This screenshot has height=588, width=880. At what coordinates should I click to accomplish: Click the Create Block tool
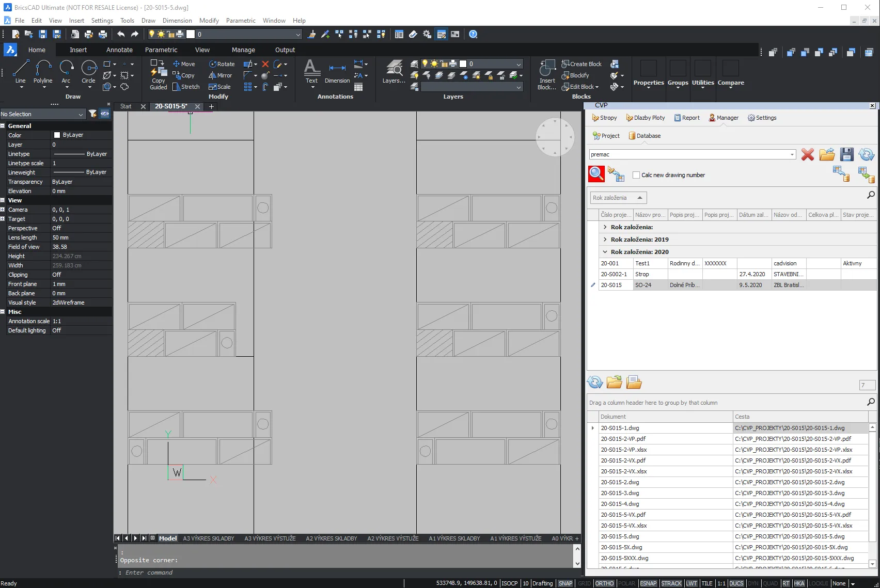tap(582, 64)
